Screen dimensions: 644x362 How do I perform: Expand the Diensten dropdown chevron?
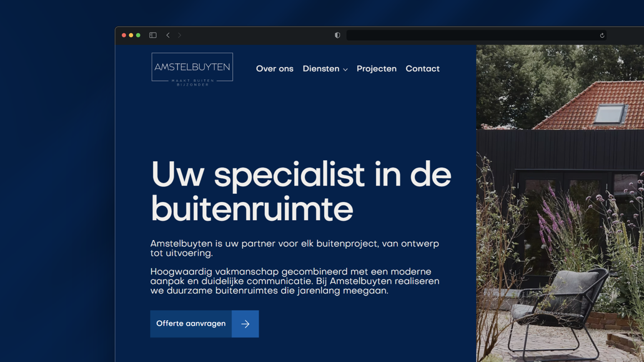345,69
